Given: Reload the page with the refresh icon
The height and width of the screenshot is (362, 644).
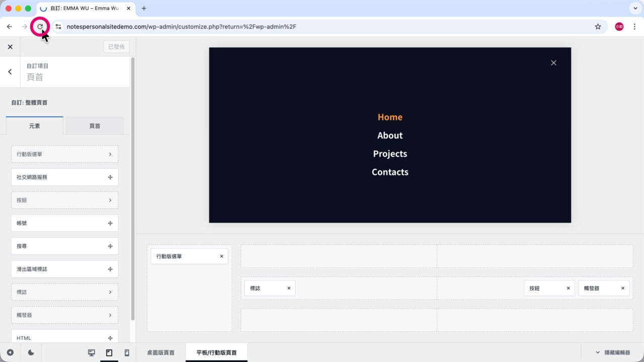Looking at the screenshot, I should (40, 27).
